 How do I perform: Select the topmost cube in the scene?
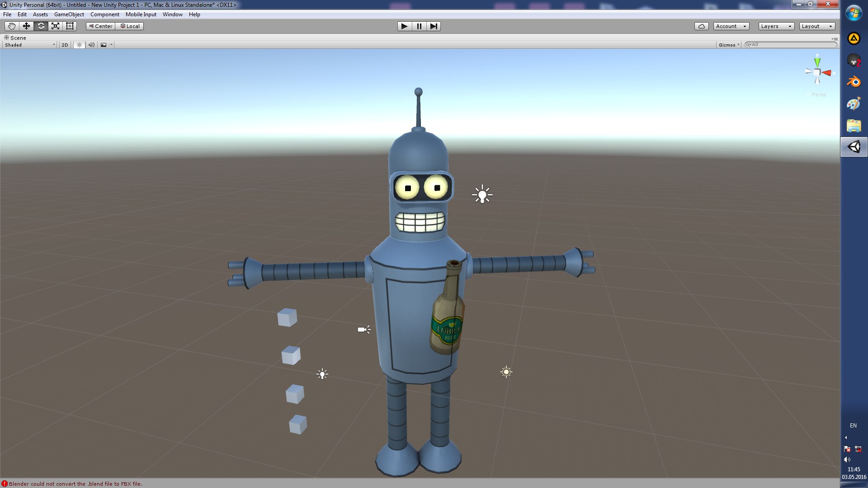pyautogui.click(x=287, y=317)
